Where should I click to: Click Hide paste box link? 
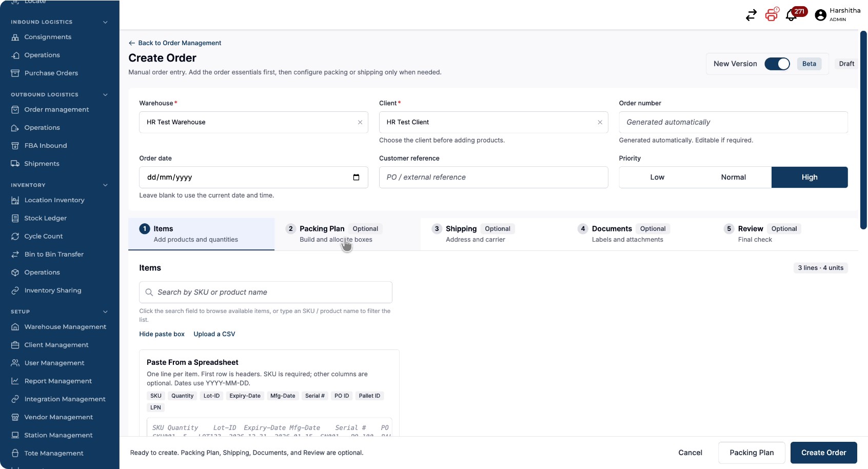[162, 334]
